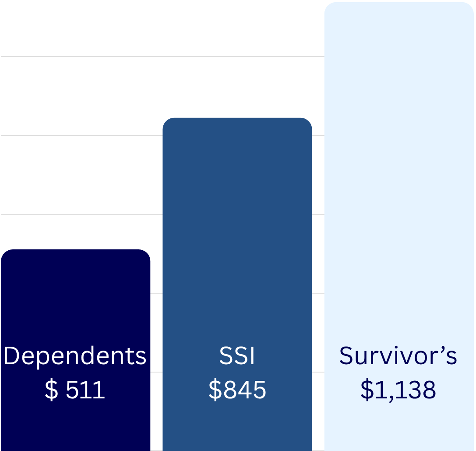Click the "SSI" text label

pyautogui.click(x=237, y=356)
